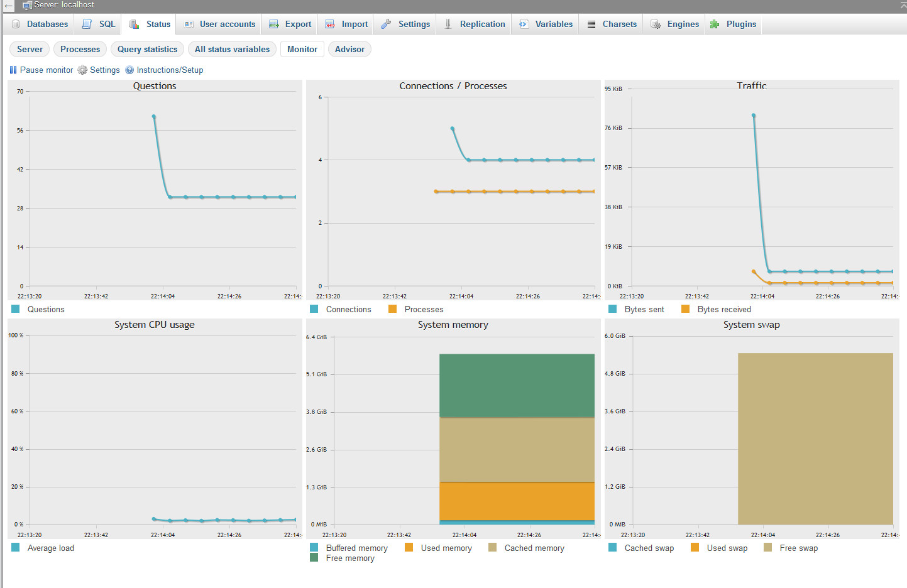Click the Free swap legend label

[799, 548]
